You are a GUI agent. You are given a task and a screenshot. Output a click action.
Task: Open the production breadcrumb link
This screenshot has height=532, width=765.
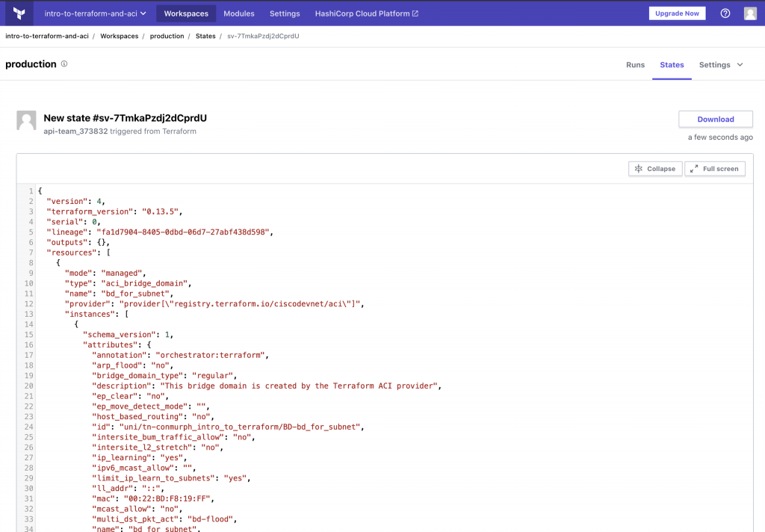(x=167, y=35)
